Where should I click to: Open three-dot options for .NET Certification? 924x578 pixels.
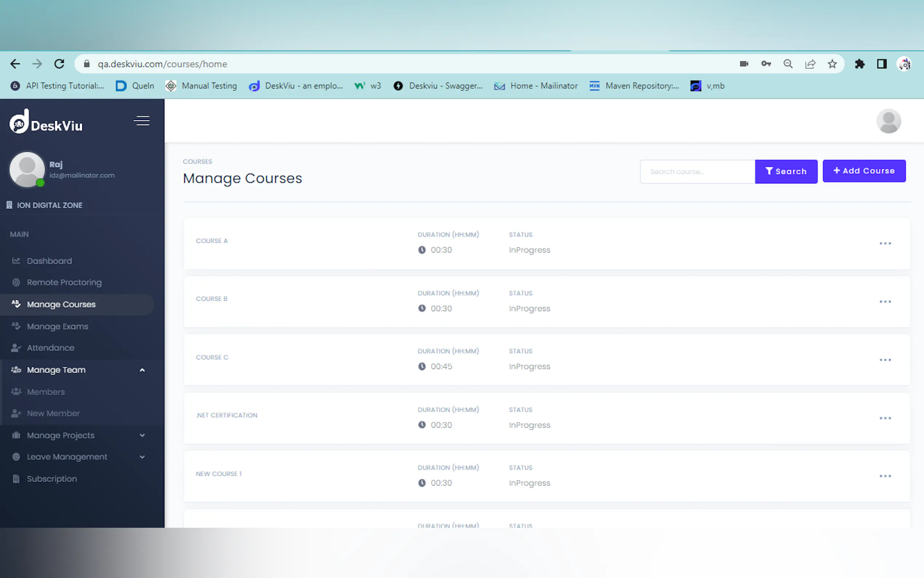pyautogui.click(x=885, y=418)
